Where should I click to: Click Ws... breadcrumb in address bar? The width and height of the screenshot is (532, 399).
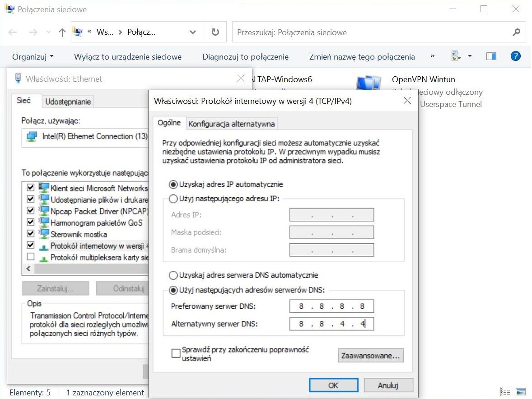tap(105, 32)
